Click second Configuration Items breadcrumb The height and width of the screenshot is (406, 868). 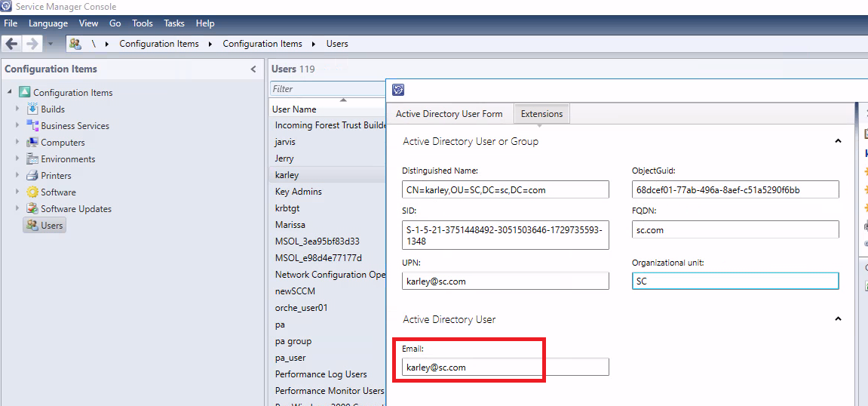click(x=262, y=44)
